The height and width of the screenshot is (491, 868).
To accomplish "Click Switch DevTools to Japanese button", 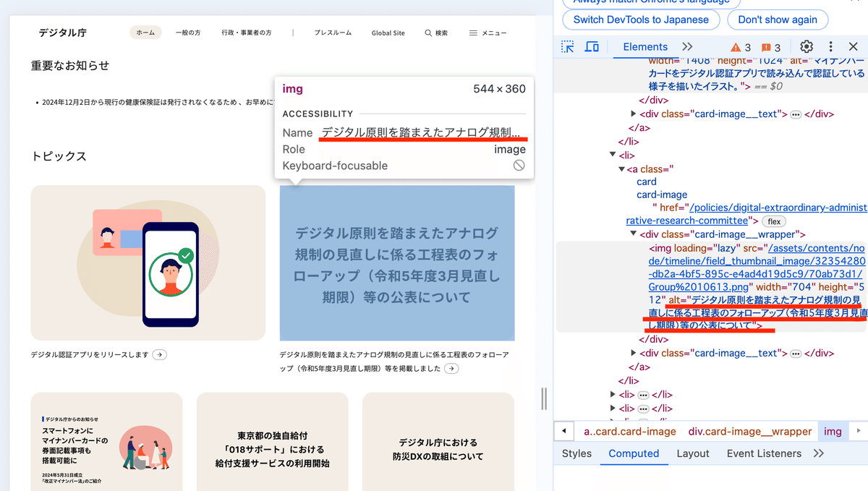I will 642,20.
